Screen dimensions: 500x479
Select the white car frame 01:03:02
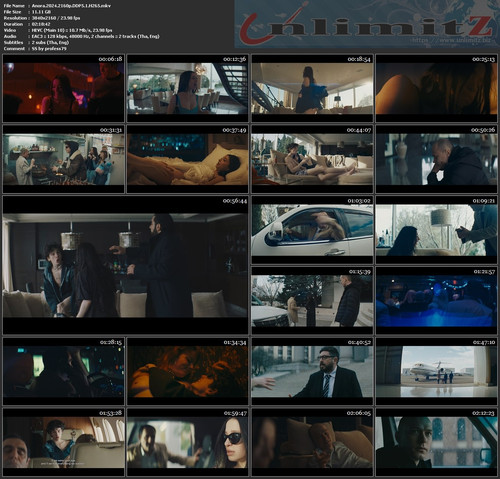point(312,230)
